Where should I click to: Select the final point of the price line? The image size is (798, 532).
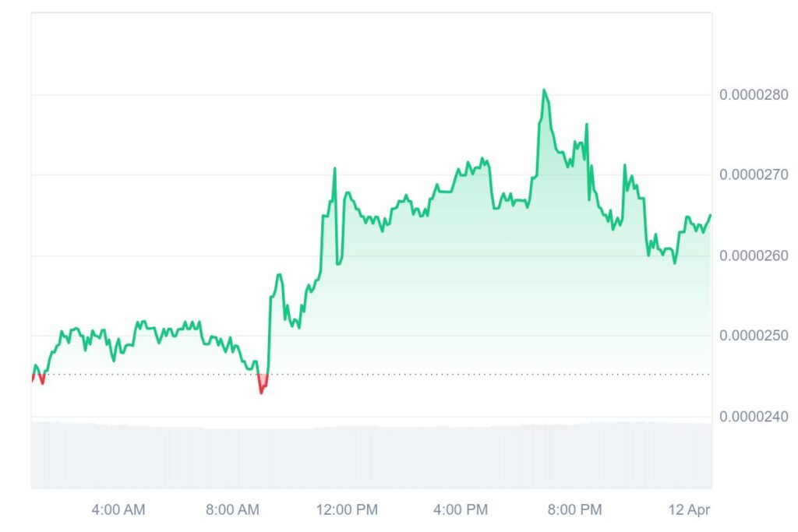point(710,215)
